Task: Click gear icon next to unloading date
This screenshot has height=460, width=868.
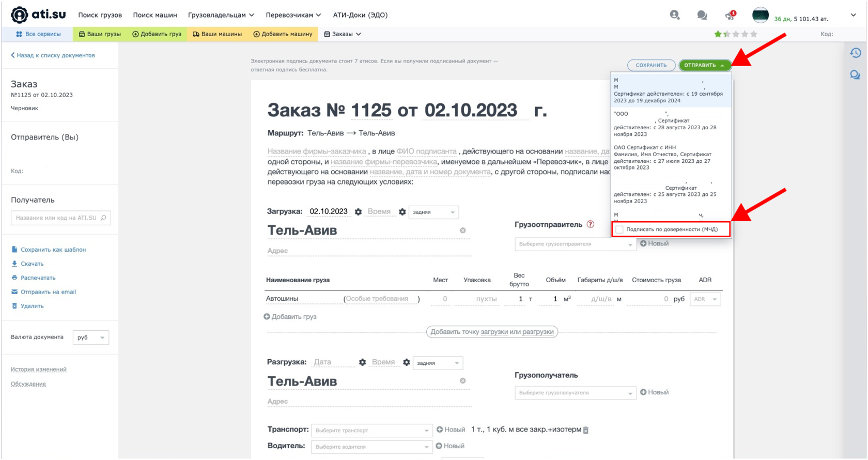Action: coord(362,362)
